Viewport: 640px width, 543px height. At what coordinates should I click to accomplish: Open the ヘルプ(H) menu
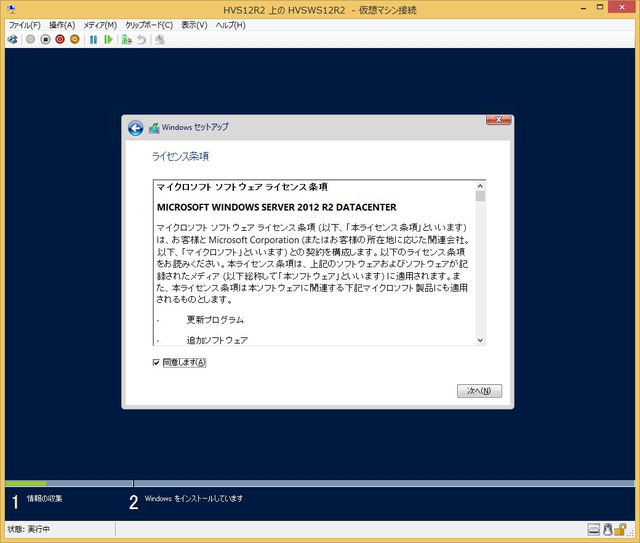[230, 25]
